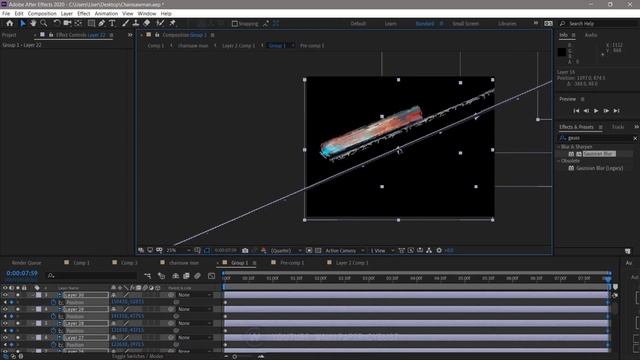Click the black color swatch in Info panel

(x=562, y=52)
